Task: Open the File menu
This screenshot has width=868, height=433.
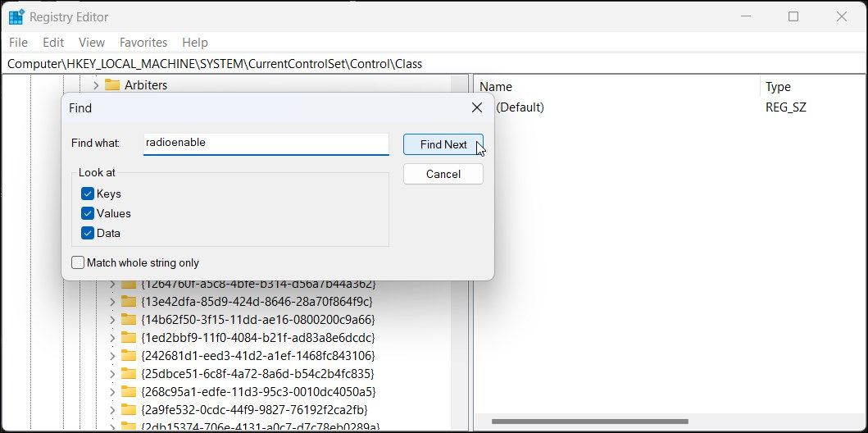Action: click(18, 42)
